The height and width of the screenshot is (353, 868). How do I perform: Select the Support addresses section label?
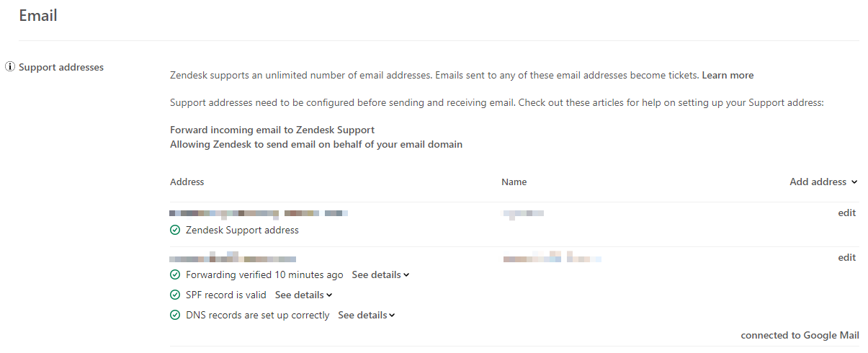click(61, 67)
